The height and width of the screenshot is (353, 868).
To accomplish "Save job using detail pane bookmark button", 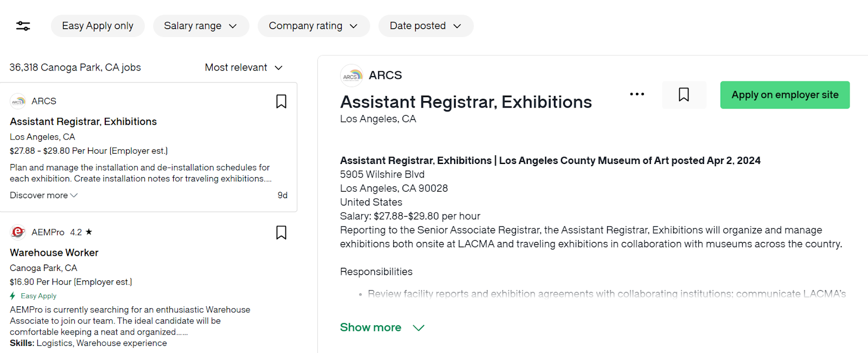I will pos(684,94).
